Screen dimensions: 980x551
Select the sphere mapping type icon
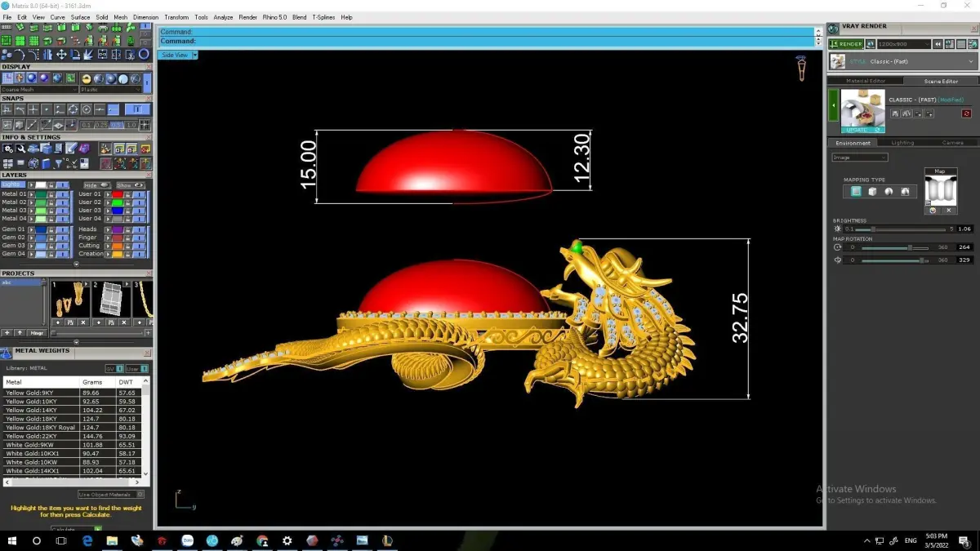[x=889, y=191]
